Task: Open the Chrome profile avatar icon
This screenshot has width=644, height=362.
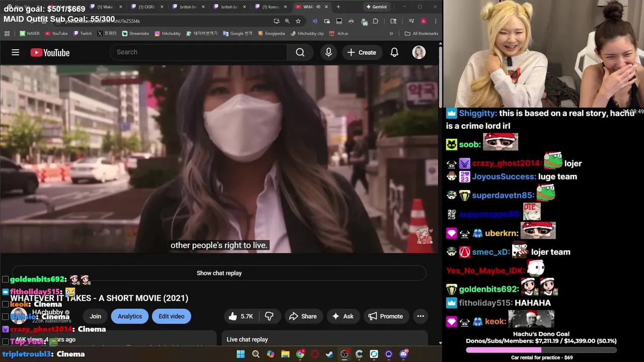Action: pos(424,21)
